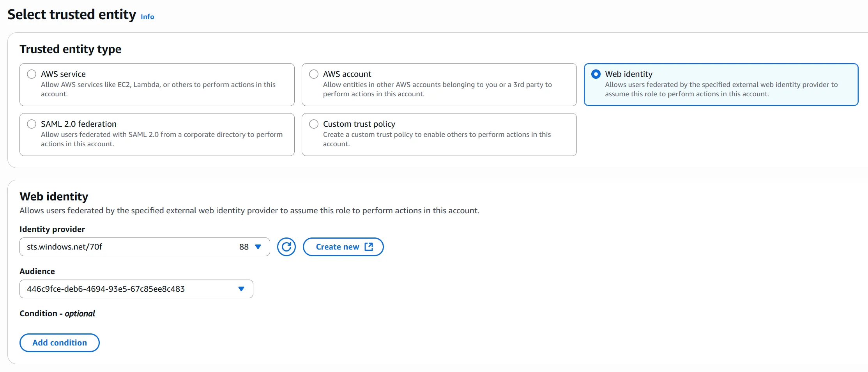Select the Web identity trusted entity

click(x=596, y=74)
